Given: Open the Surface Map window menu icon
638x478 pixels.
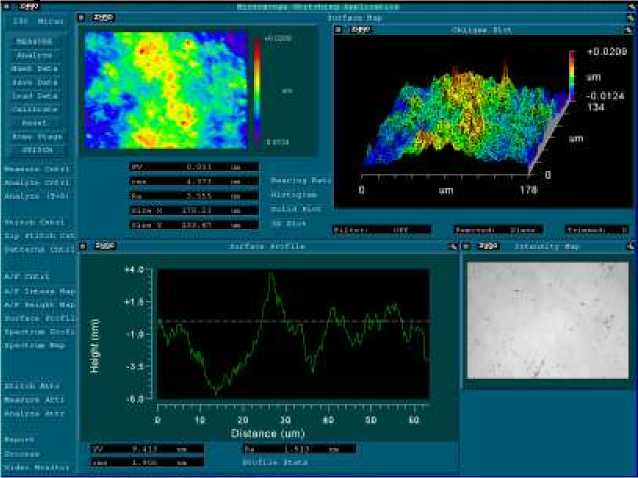Looking at the screenshot, I should click(81, 18).
